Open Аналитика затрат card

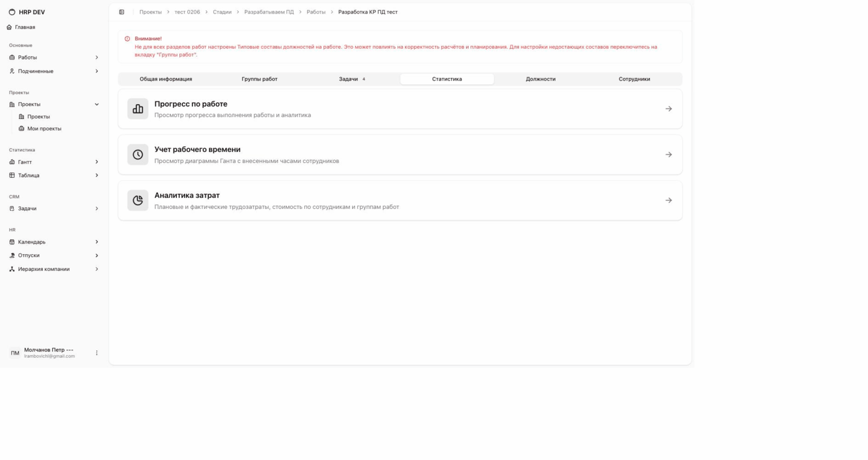400,200
